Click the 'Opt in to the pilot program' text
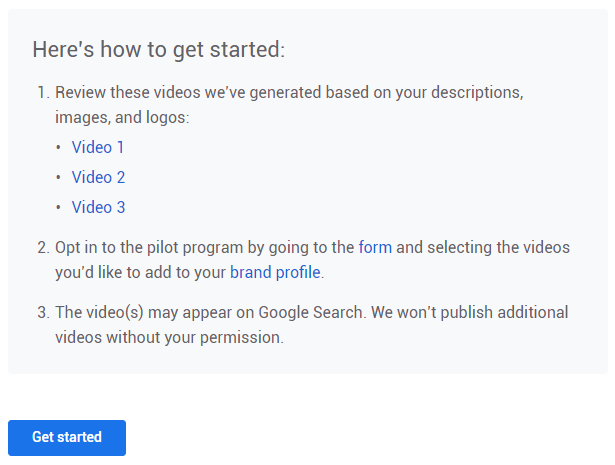 tap(150, 246)
